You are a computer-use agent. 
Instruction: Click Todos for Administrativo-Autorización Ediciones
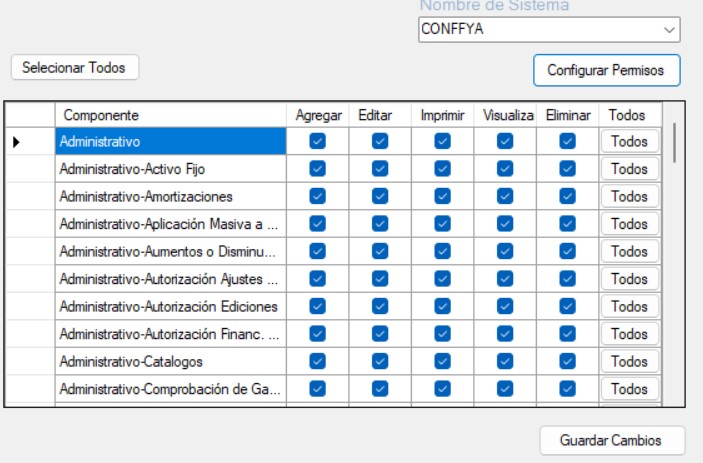[x=630, y=307]
